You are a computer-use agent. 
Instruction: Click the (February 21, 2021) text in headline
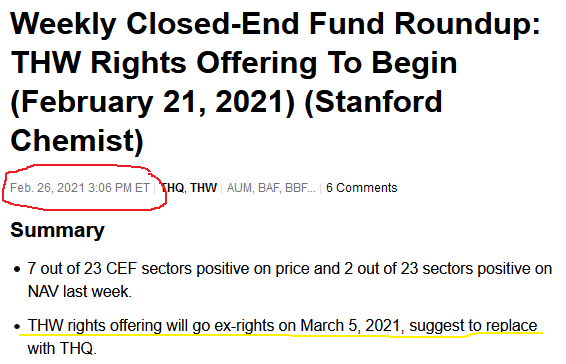point(153,102)
